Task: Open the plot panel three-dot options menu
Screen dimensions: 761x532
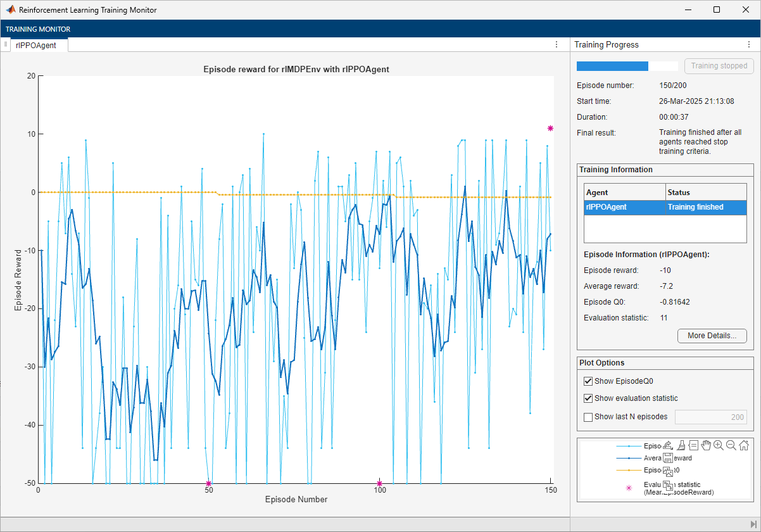Action: (557, 44)
